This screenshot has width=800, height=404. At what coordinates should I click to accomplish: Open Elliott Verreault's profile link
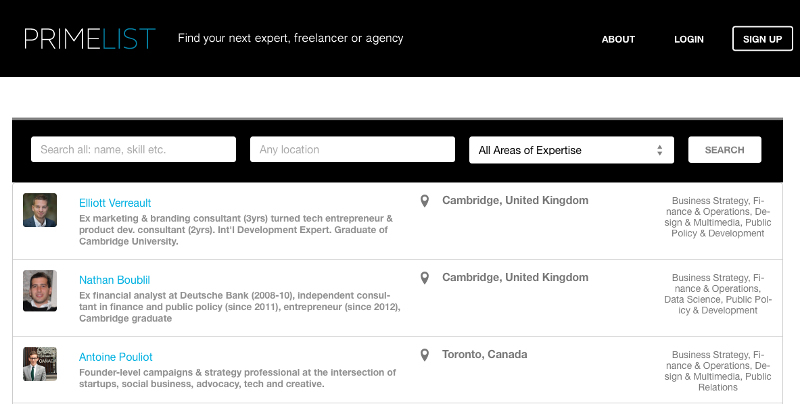(x=115, y=203)
